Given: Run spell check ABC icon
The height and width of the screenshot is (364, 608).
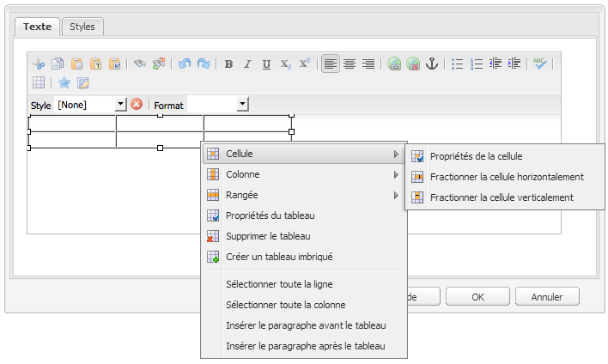Looking at the screenshot, I should click(540, 64).
